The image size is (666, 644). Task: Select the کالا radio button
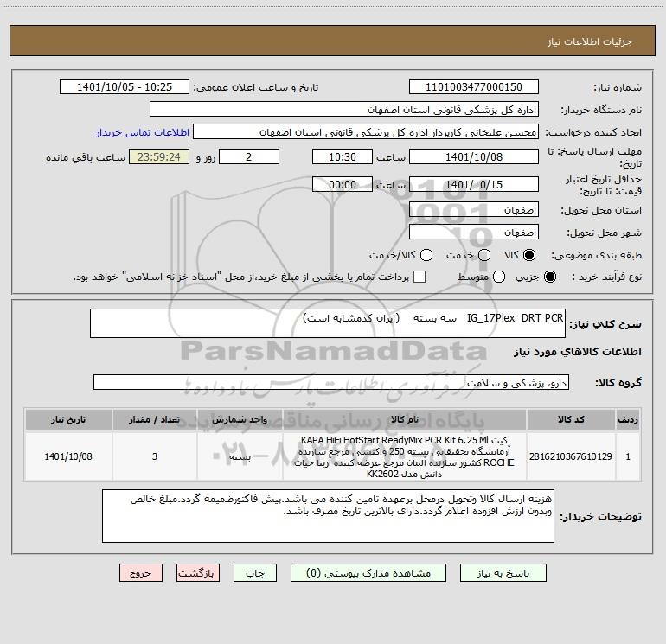pyautogui.click(x=529, y=255)
